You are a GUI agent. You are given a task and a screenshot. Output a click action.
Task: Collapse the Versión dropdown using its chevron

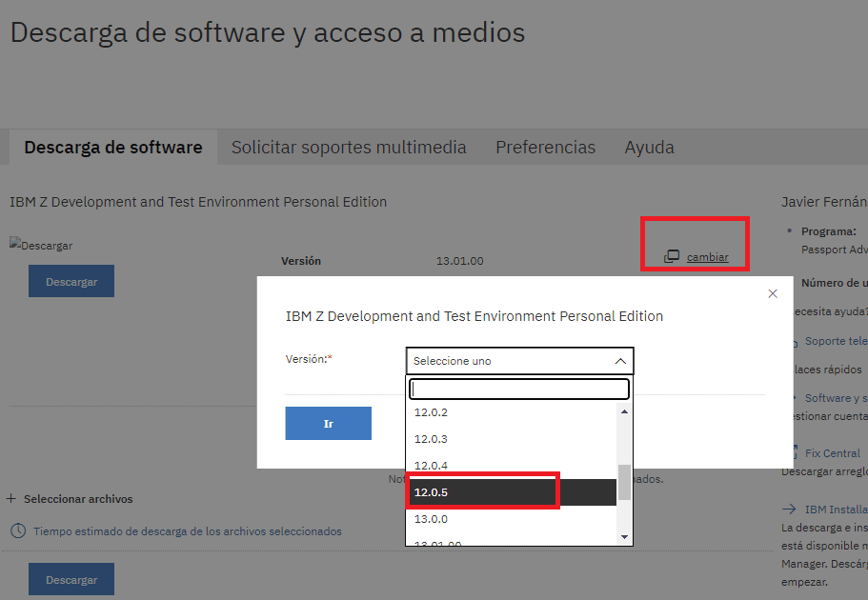619,361
